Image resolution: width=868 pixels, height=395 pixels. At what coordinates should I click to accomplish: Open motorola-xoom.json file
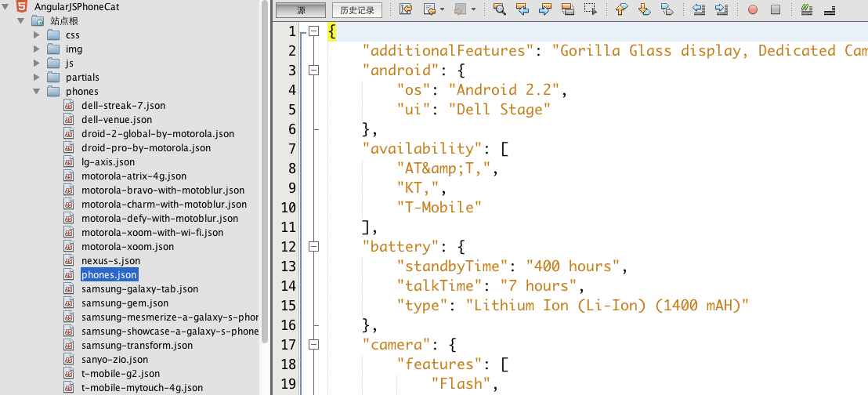(x=128, y=247)
